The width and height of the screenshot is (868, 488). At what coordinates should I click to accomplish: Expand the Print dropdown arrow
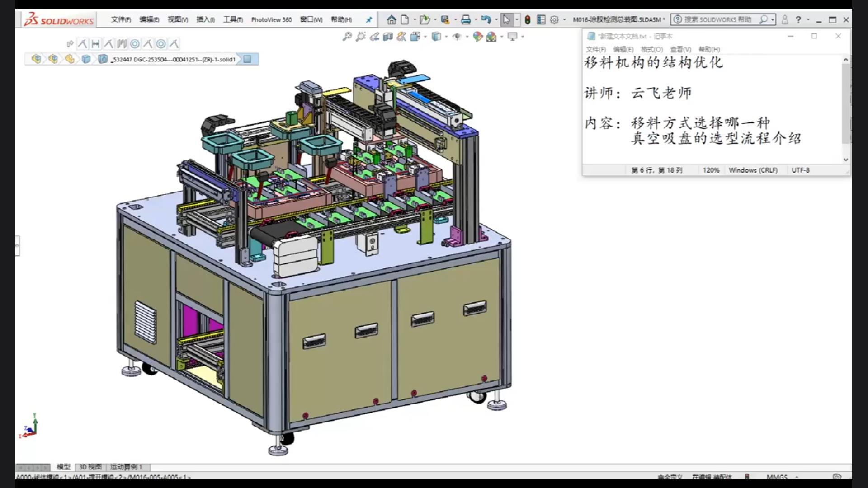pos(476,19)
